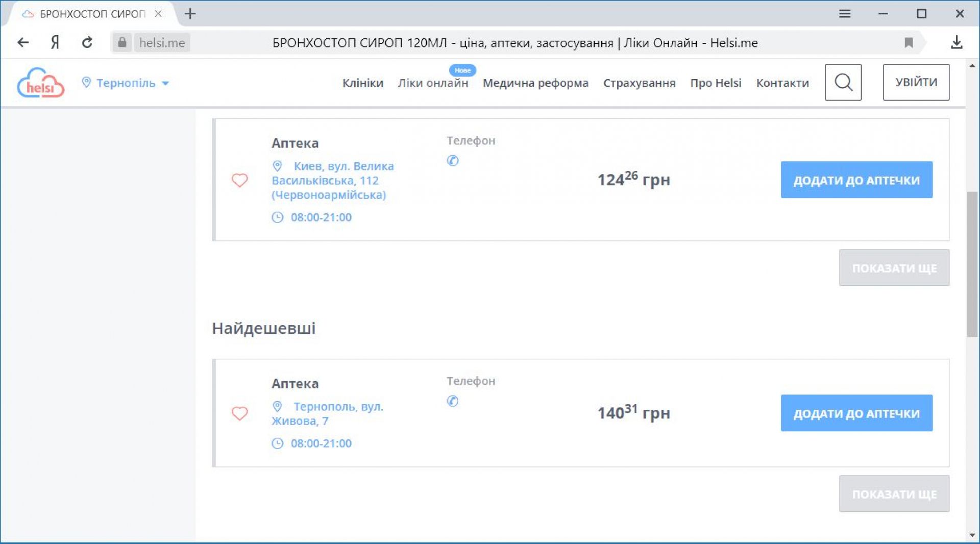Click clock icon in Kyiv pharmacy card
The width and height of the screenshot is (980, 544).
coord(277,217)
